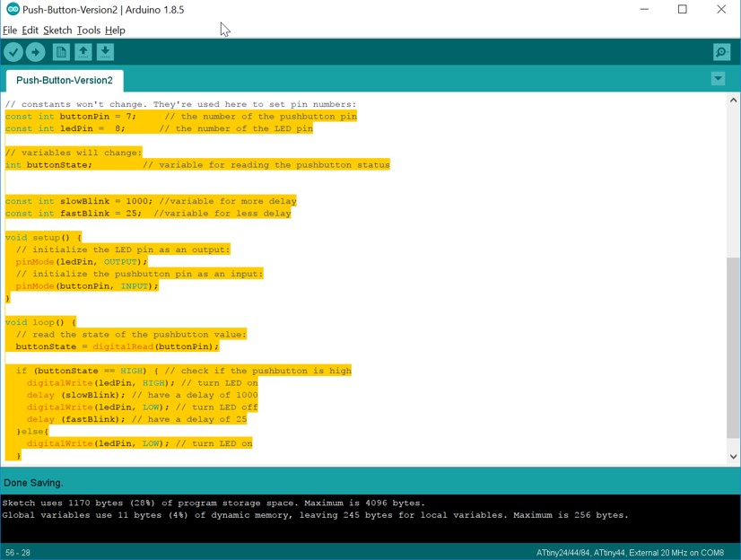Maximize the Arduino window

point(683,10)
